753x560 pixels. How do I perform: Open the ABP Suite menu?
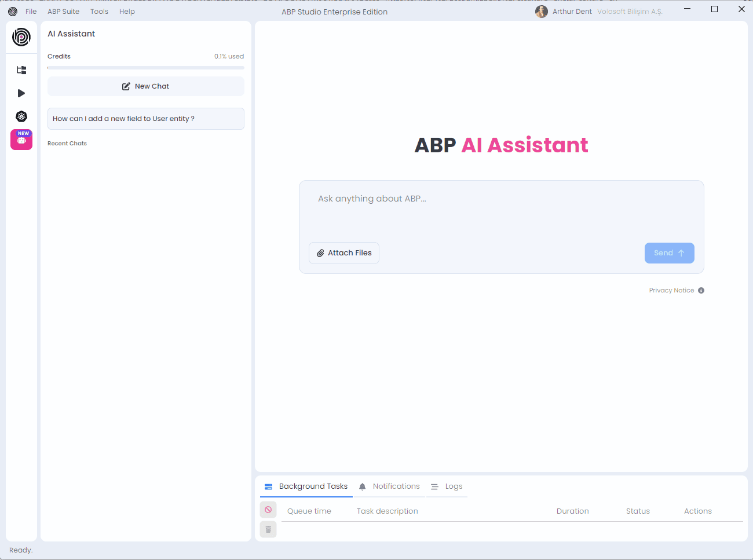[63, 11]
